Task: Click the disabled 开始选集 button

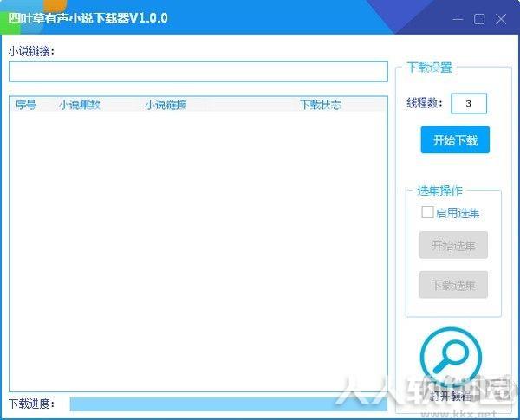Action: 453,245
